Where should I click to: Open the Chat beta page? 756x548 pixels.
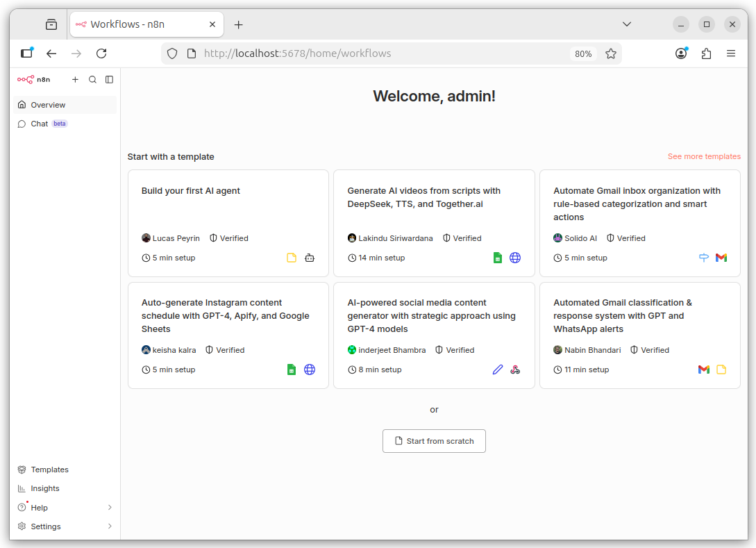pos(65,124)
